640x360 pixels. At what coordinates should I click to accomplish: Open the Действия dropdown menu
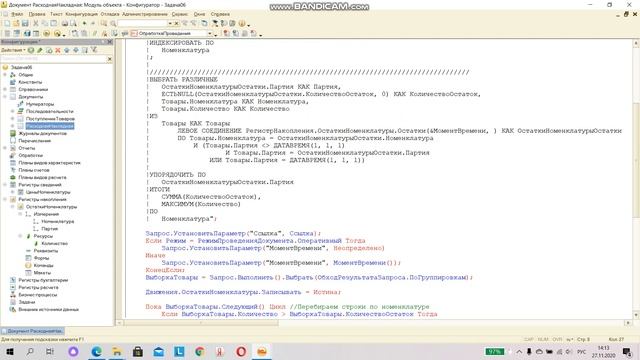pyautogui.click(x=13, y=50)
